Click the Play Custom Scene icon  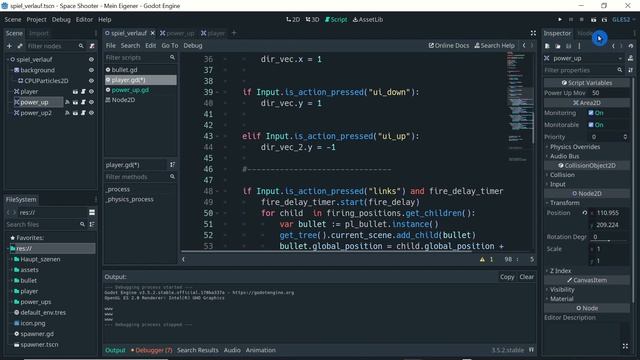[x=604, y=20]
